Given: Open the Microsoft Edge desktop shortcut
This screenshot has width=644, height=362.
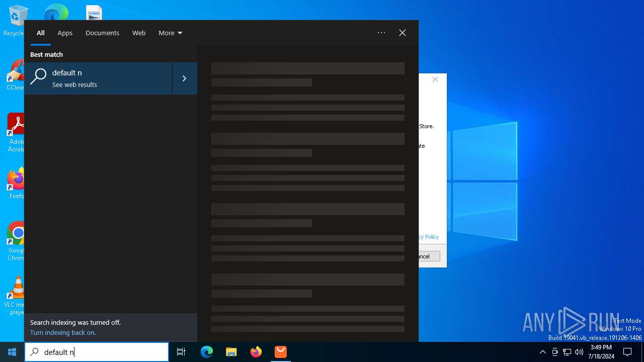Looking at the screenshot, I should (56, 12).
